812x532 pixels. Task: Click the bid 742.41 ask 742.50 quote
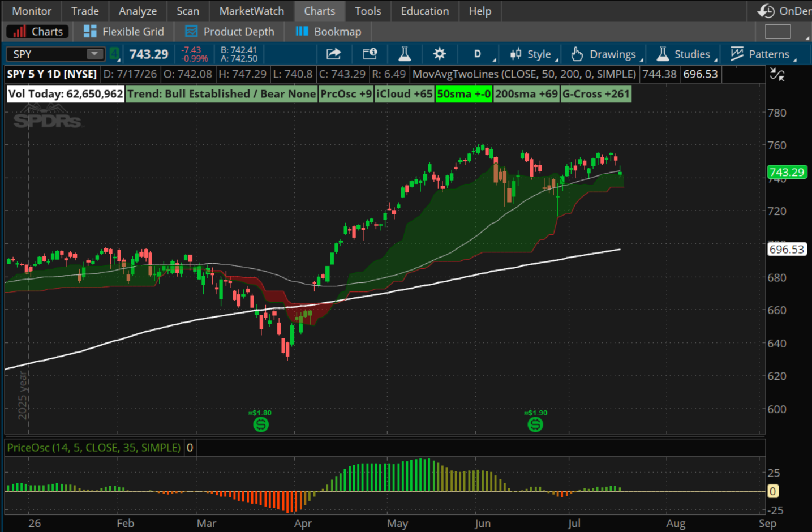[x=239, y=54]
